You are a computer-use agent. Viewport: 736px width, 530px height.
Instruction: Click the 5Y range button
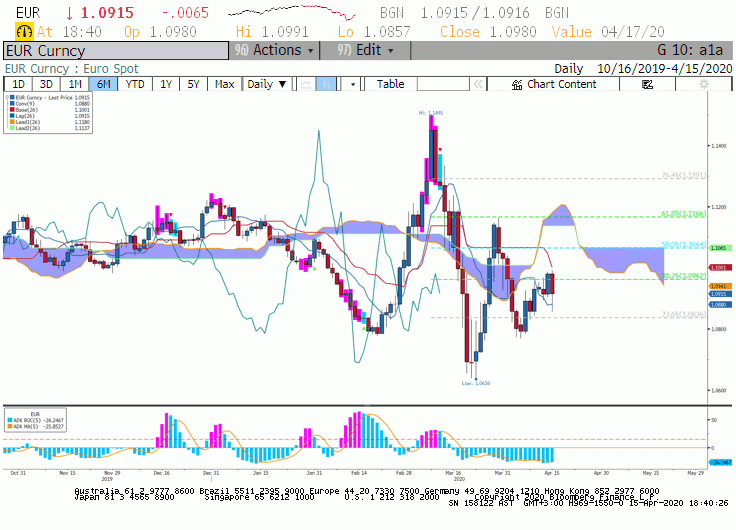pos(193,84)
